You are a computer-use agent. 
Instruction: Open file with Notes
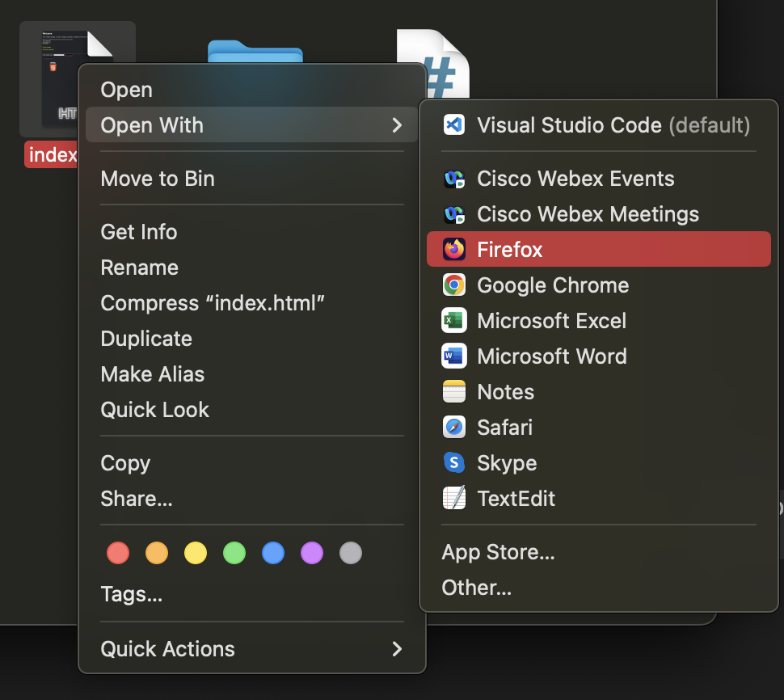coord(598,391)
